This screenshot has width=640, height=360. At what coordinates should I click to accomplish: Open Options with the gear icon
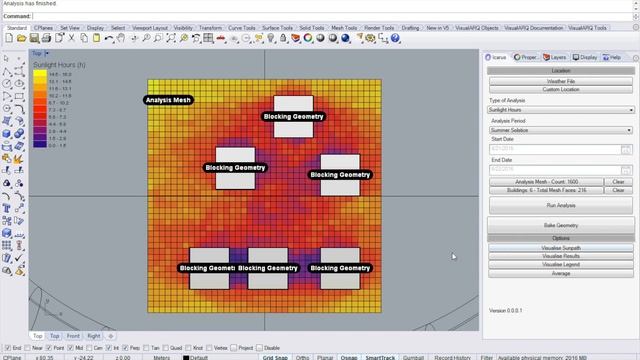coord(371,38)
